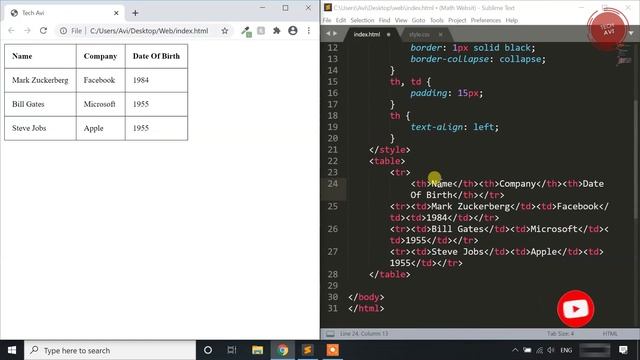
Task: Click 'border-collapse: collapse;' code line
Action: point(478,59)
